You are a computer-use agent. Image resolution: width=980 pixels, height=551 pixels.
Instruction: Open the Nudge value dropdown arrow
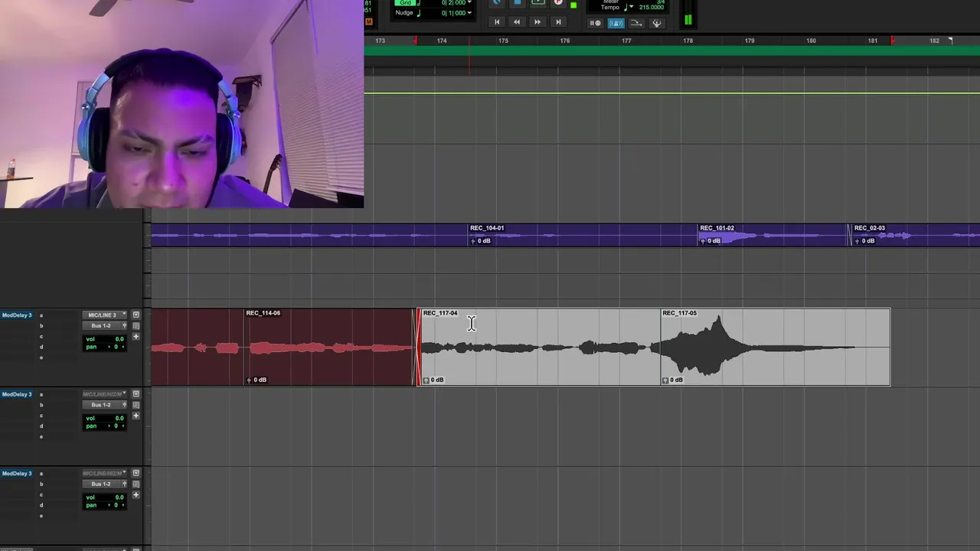coord(469,13)
